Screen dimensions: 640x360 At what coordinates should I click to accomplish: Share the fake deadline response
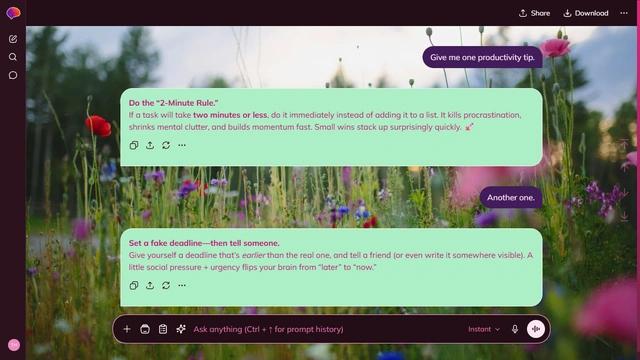coord(150,285)
